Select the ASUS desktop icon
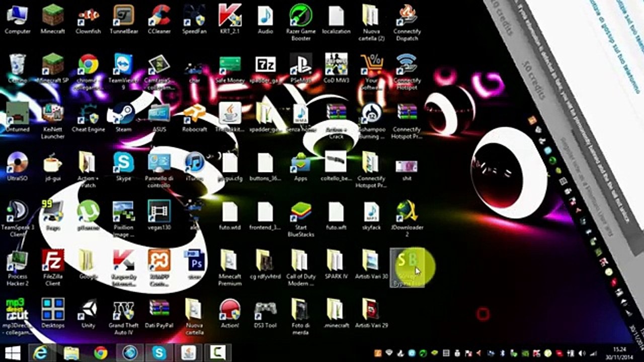Image resolution: width=644 pixels, height=362 pixels. (158, 117)
